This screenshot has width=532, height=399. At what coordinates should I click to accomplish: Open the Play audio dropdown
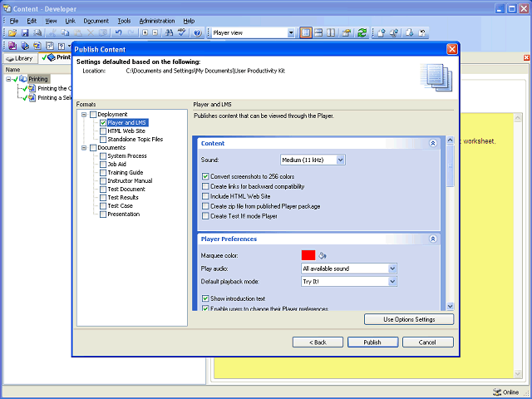[392, 268]
